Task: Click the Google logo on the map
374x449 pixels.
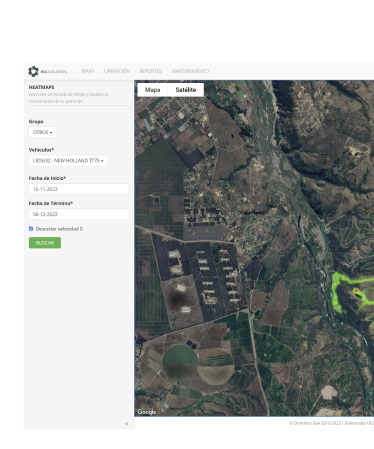Action: [x=147, y=412]
